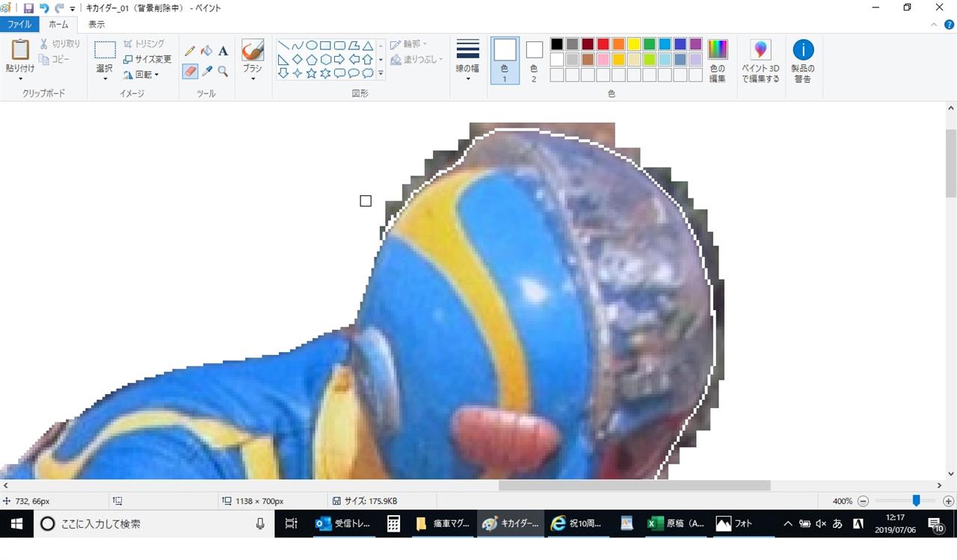957x560 pixels.
Task: Click the taskbar search box
Action: pyautogui.click(x=153, y=524)
